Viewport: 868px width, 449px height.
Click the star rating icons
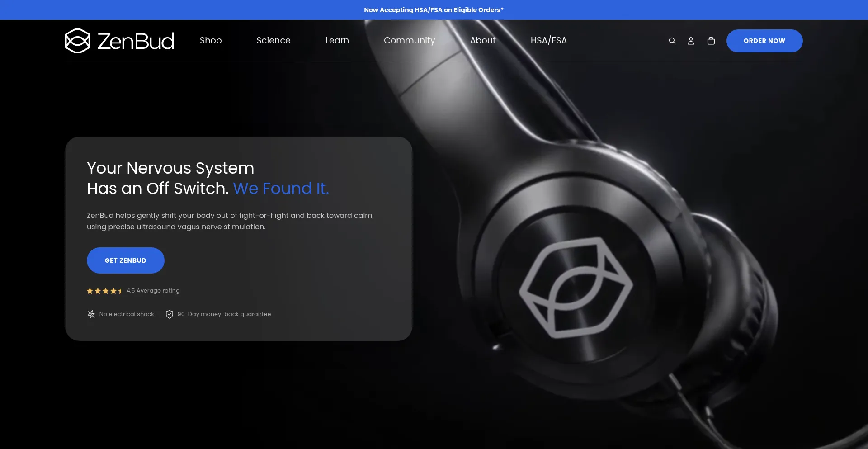coord(104,291)
